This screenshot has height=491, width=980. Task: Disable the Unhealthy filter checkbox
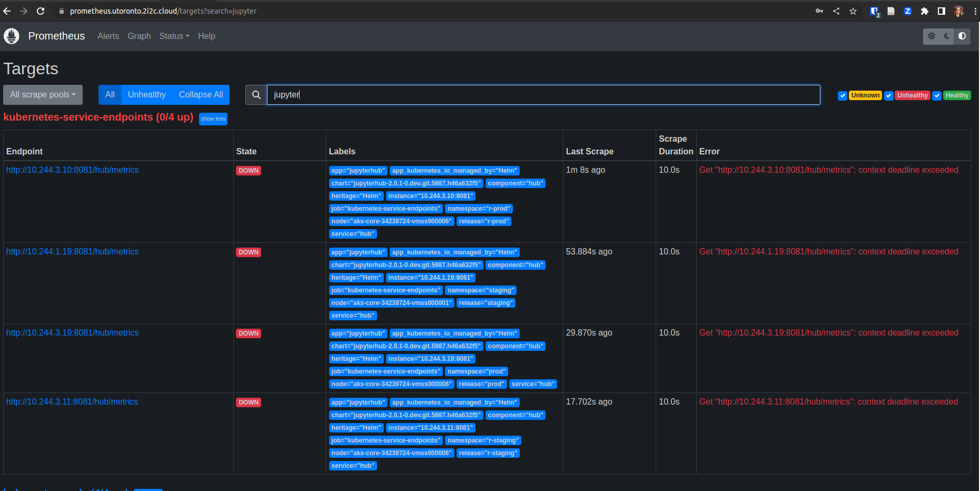(889, 95)
